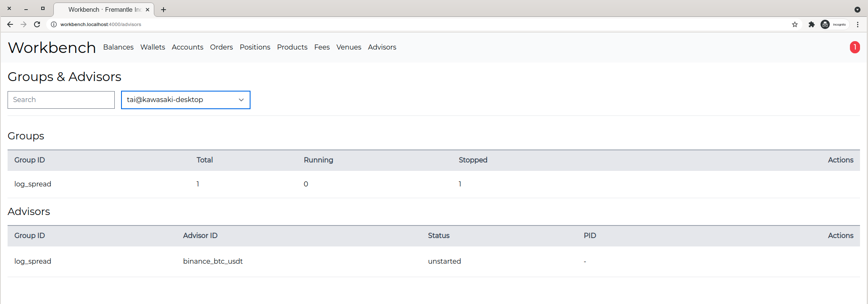The width and height of the screenshot is (868, 304).
Task: Maximize the browser window
Action: click(x=43, y=8)
